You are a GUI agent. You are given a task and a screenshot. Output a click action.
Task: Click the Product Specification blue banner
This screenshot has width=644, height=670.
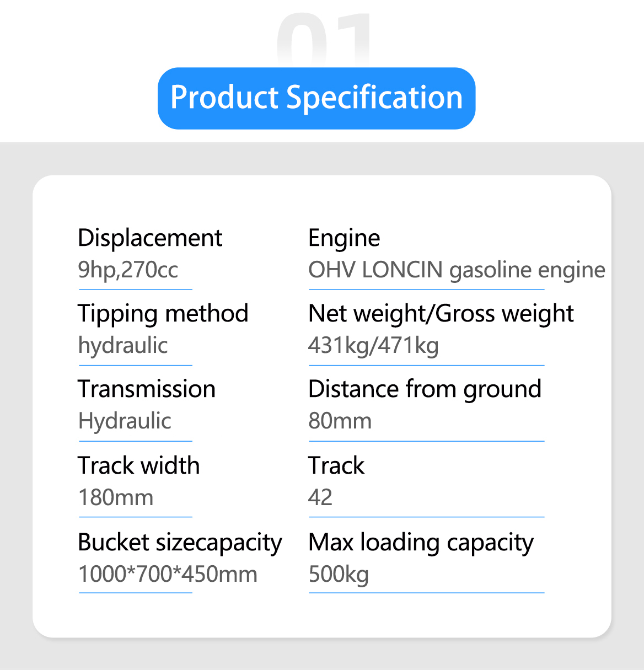tap(316, 98)
